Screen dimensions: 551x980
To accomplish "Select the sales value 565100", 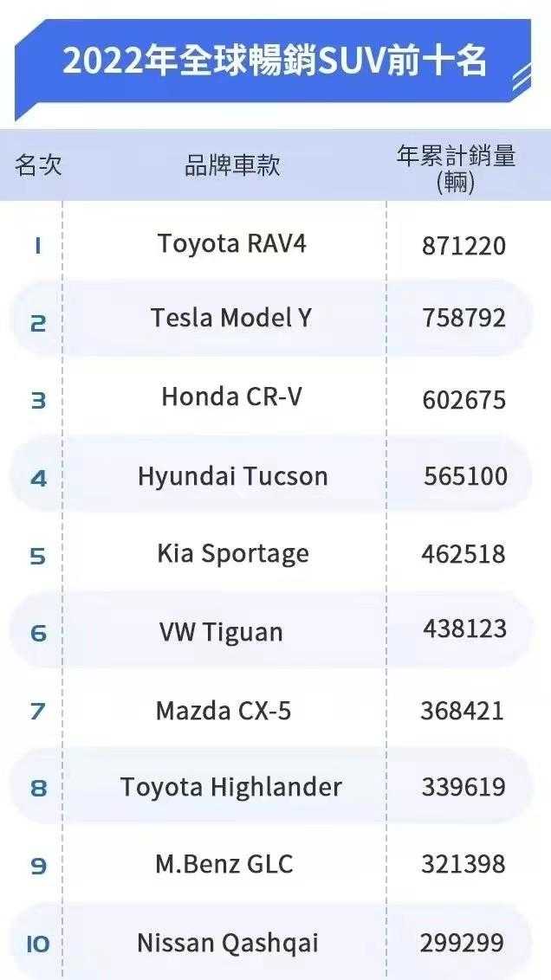I will pos(465,476).
